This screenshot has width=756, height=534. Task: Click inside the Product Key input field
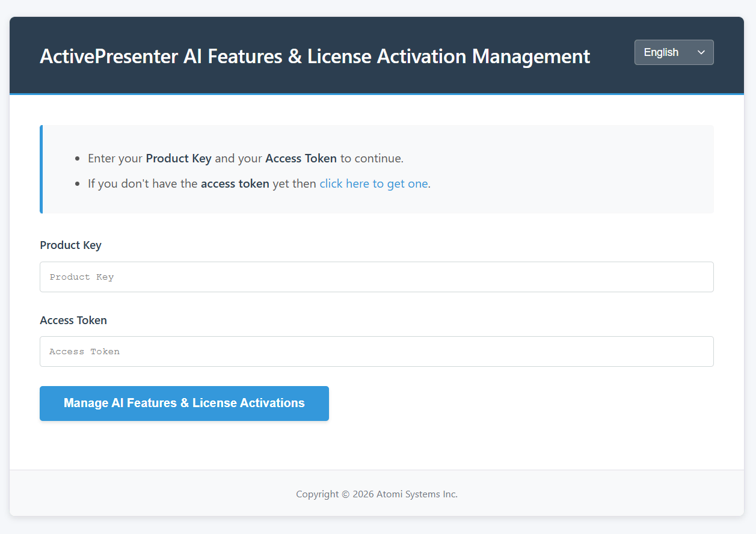[x=376, y=277]
